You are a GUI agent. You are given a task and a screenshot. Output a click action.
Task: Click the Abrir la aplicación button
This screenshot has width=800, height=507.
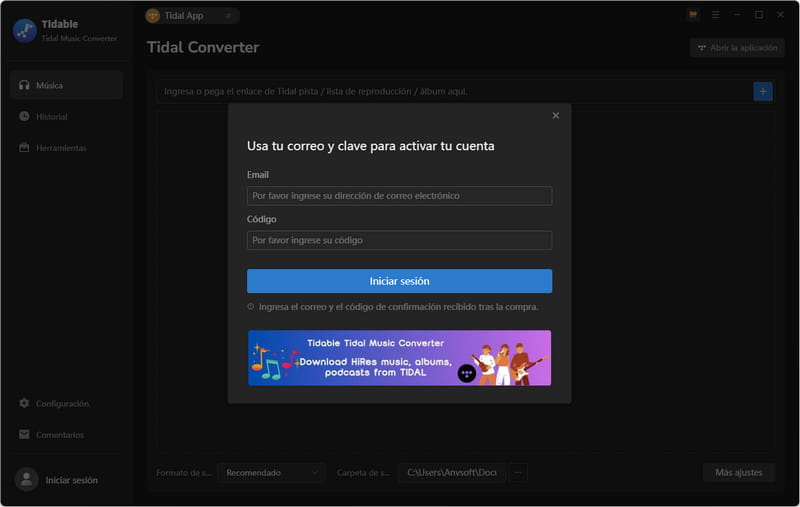tap(737, 48)
